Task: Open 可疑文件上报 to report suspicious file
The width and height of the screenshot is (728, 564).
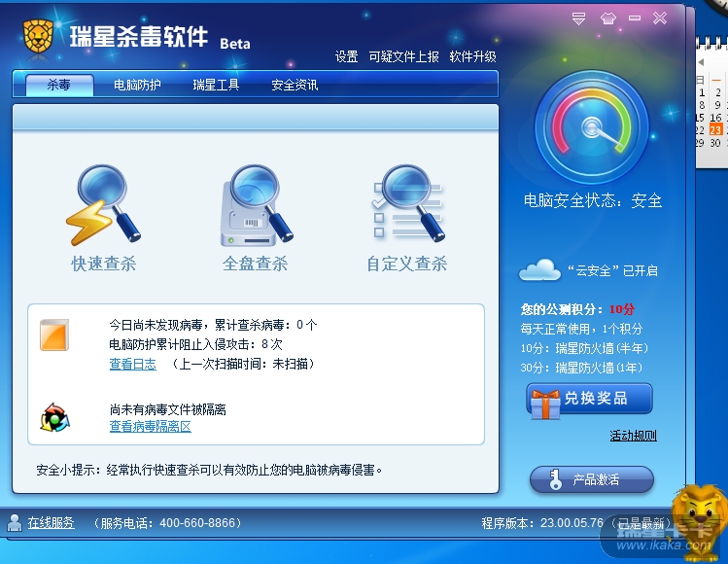Action: [x=404, y=56]
